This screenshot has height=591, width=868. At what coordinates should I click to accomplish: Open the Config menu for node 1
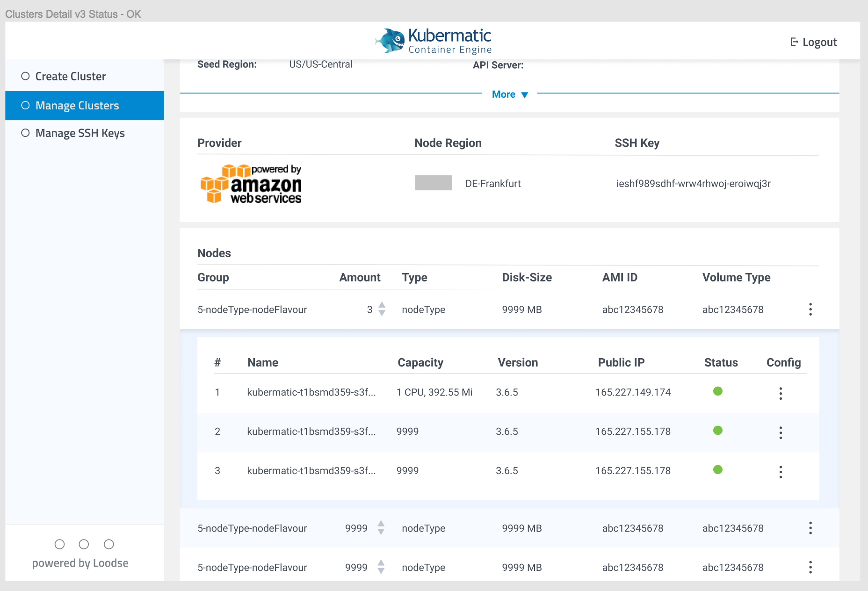(x=780, y=393)
